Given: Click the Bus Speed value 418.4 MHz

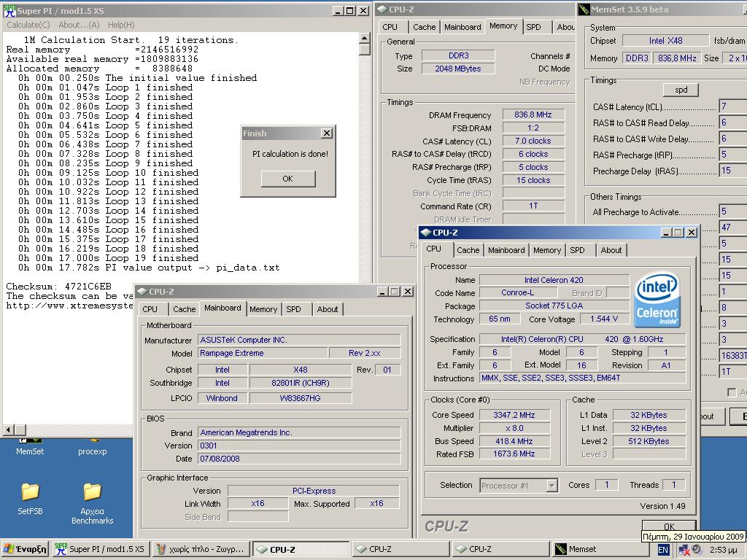Looking at the screenshot, I should (x=514, y=441).
